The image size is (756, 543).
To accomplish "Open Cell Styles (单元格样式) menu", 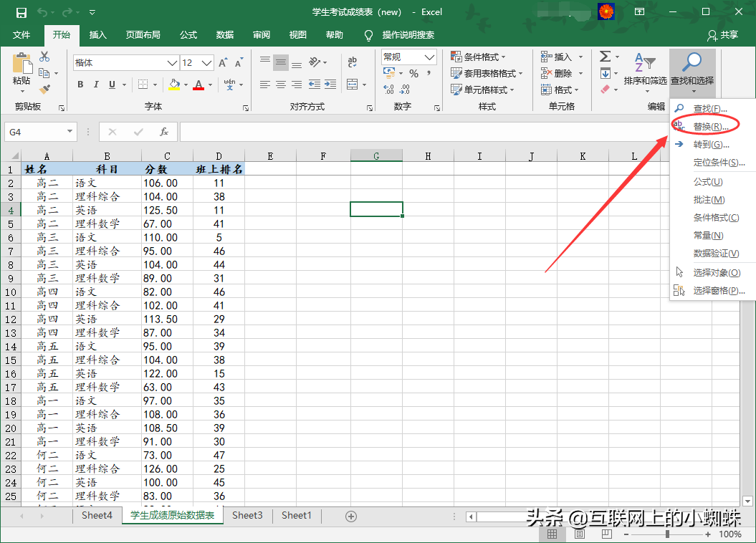I will (482, 90).
